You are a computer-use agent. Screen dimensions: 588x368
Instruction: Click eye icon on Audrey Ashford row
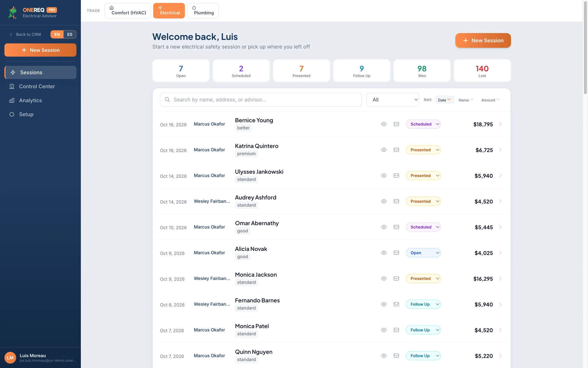pyautogui.click(x=384, y=201)
